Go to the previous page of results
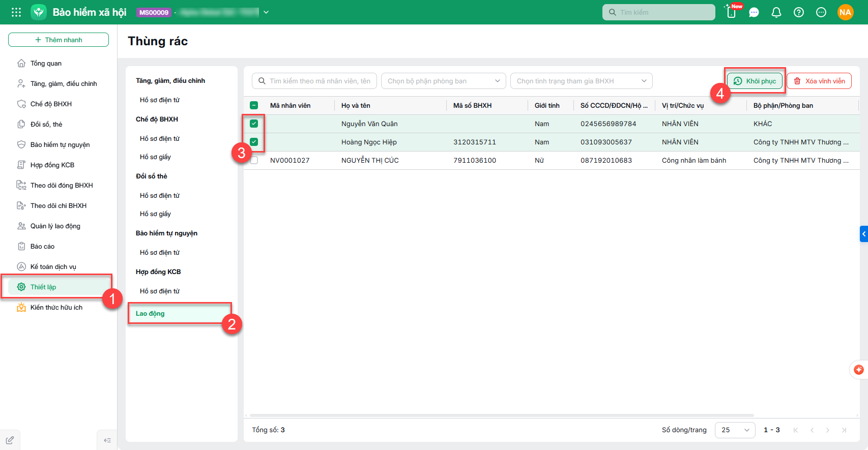The image size is (868, 450). tap(812, 430)
